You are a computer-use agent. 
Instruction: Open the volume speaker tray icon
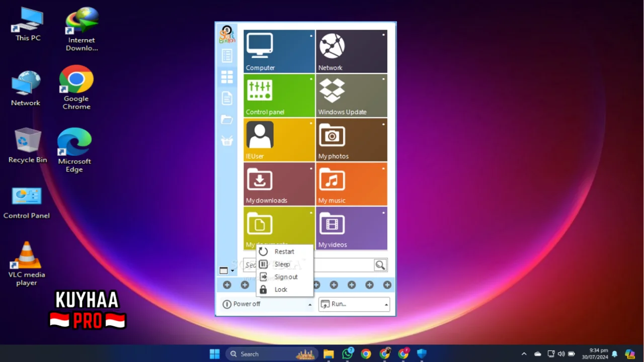[x=561, y=354]
